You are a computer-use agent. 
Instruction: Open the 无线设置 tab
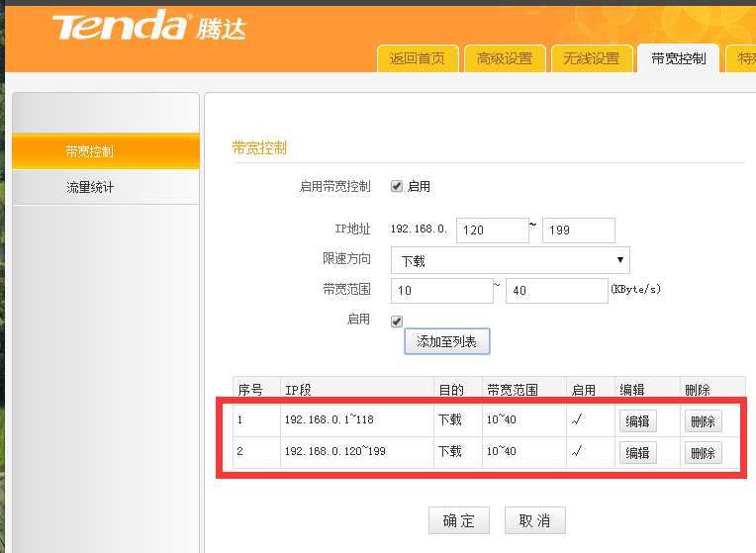point(591,58)
